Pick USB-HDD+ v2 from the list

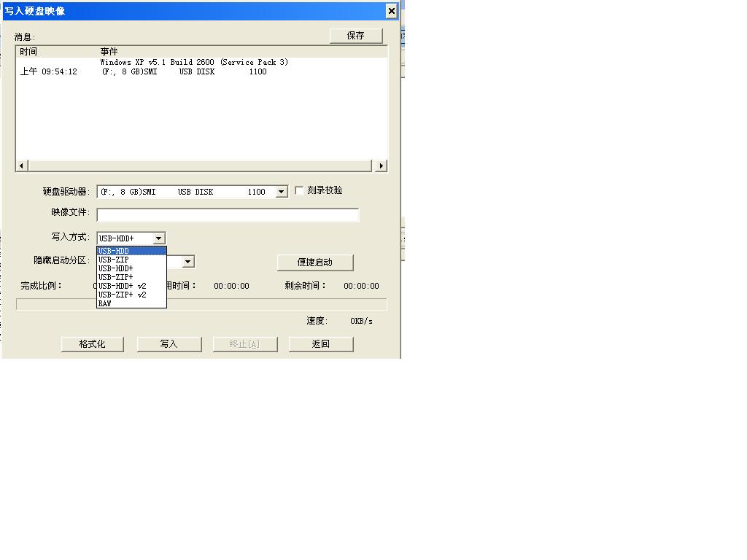click(131, 286)
